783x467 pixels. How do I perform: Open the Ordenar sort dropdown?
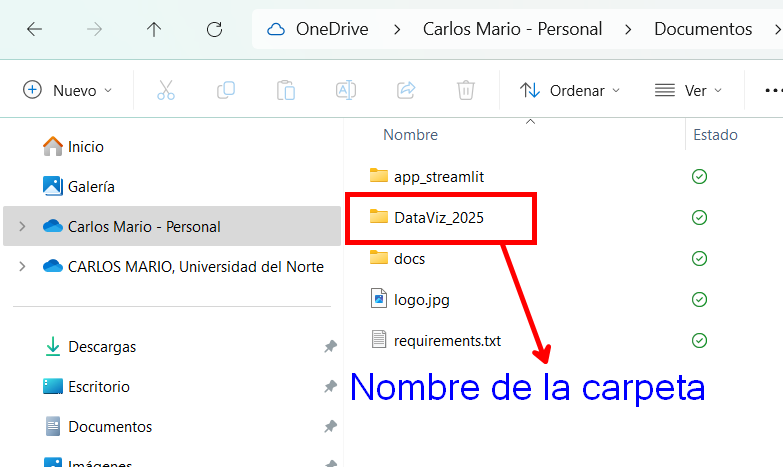[x=570, y=90]
